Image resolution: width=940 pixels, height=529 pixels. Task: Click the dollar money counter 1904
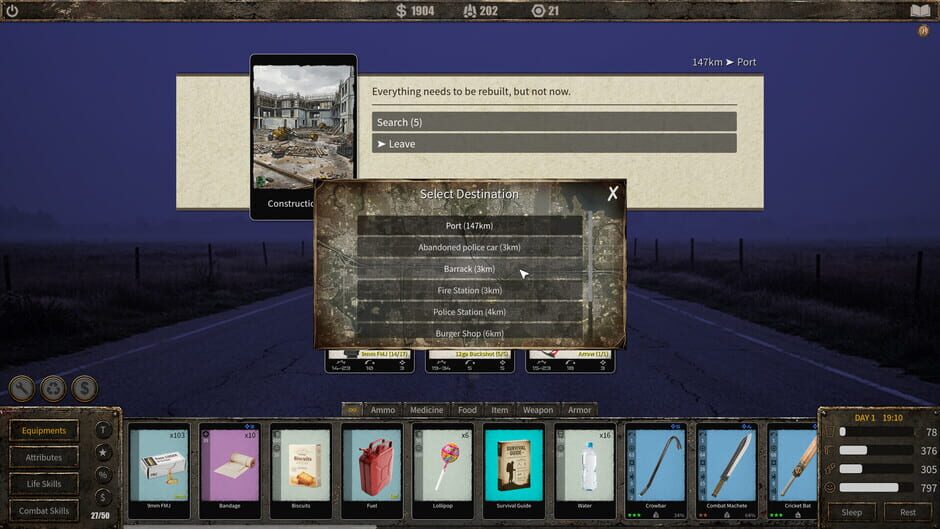[x=415, y=11]
